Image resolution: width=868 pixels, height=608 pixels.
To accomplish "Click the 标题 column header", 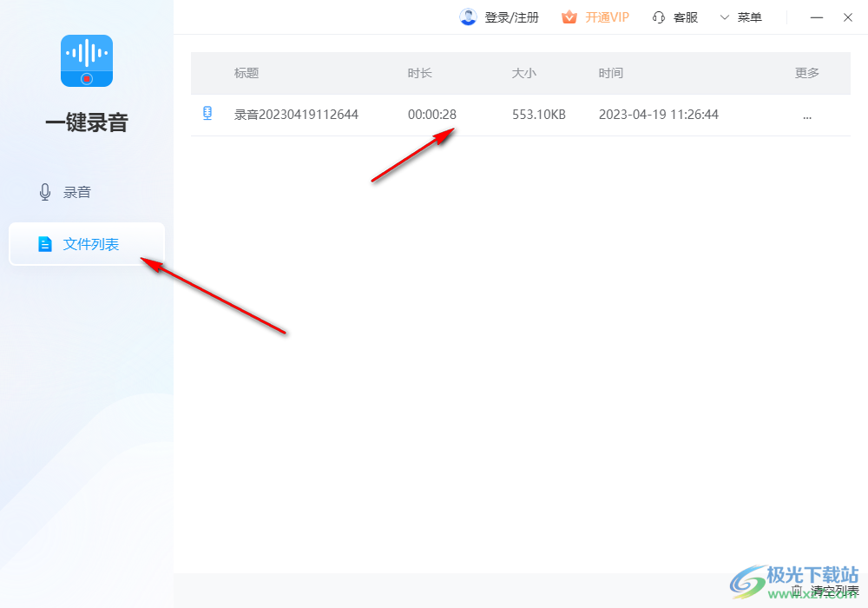I will tap(247, 73).
